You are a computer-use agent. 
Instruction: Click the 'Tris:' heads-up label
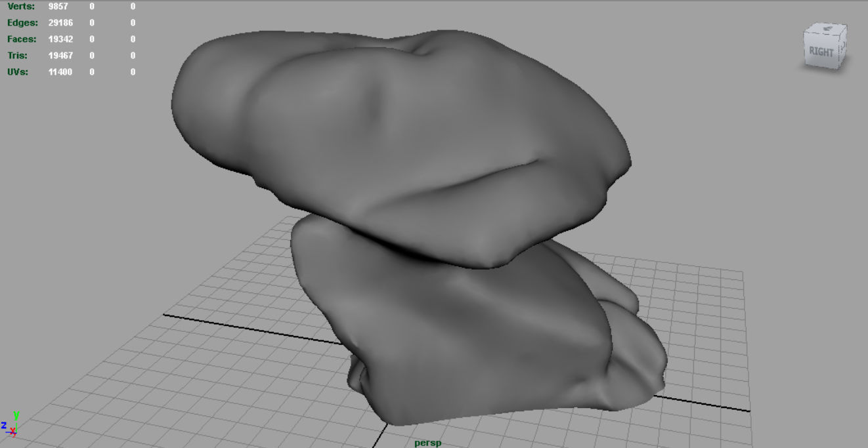(17, 56)
